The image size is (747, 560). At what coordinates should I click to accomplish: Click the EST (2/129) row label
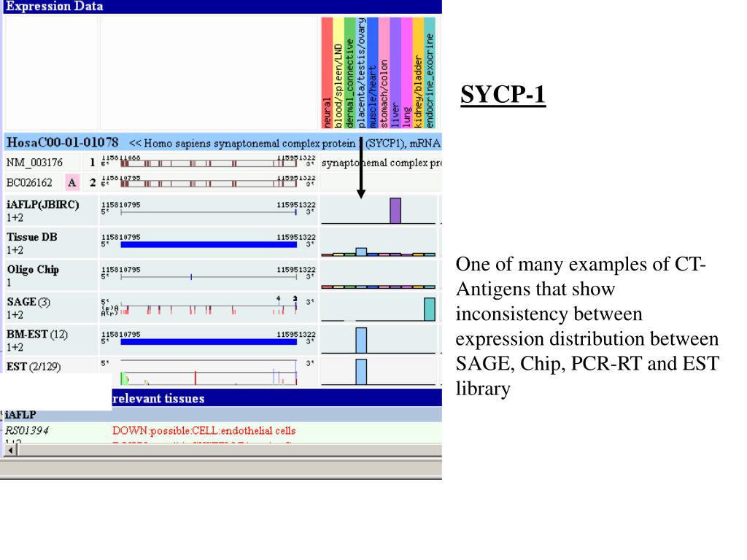(x=34, y=367)
